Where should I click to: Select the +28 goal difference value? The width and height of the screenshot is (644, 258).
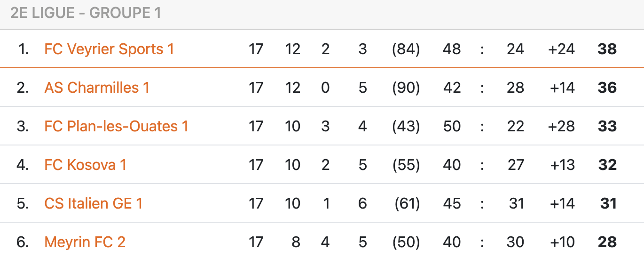(561, 126)
